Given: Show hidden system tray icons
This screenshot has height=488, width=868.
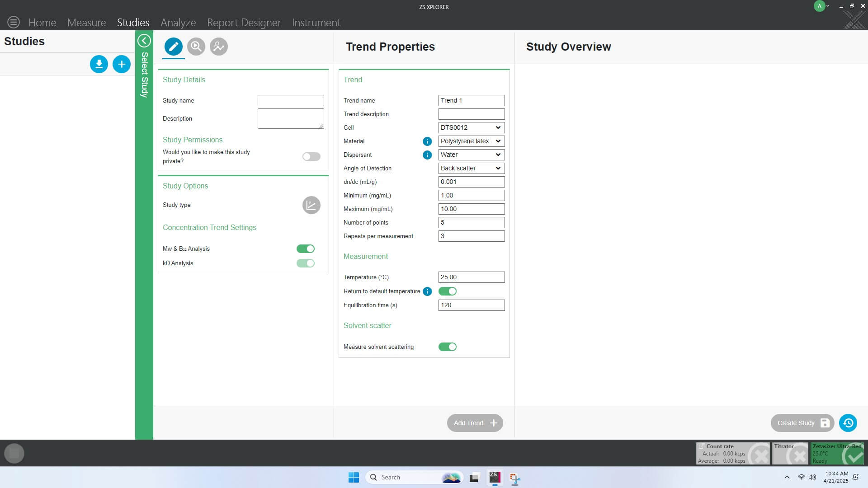Looking at the screenshot, I should point(787,477).
